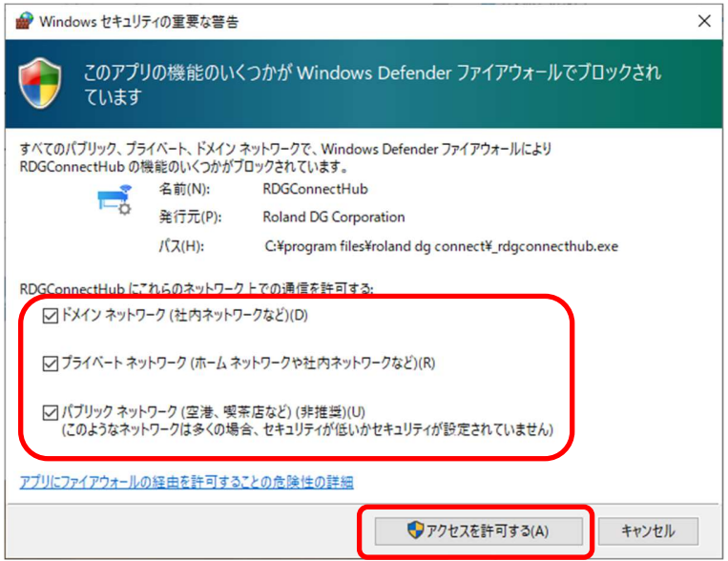Click the Windows Defender blocked banner heading
728x561 pixels.
point(372,85)
